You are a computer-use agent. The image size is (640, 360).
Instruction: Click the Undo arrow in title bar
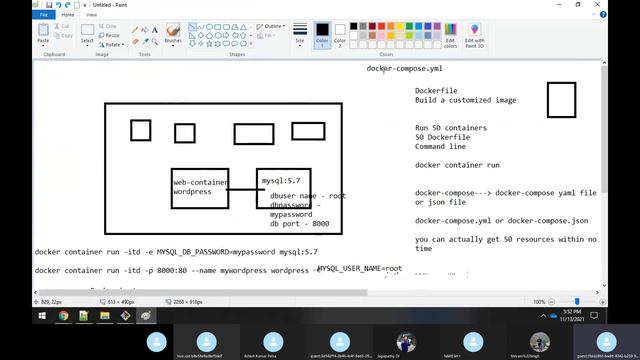(x=58, y=5)
